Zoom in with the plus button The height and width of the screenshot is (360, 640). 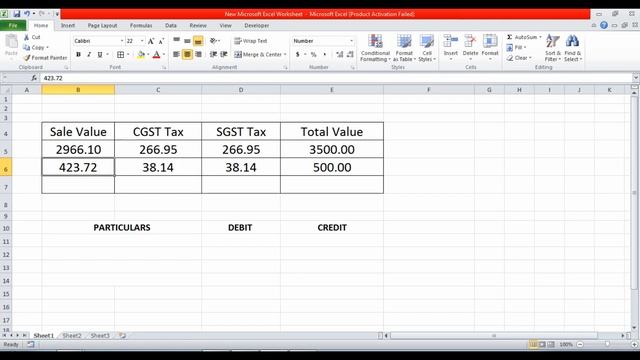[x=634, y=344]
